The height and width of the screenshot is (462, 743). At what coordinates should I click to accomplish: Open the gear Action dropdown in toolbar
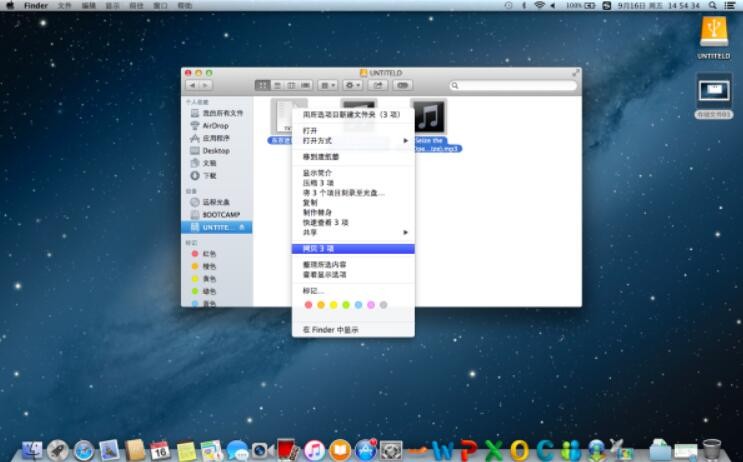tap(353, 86)
